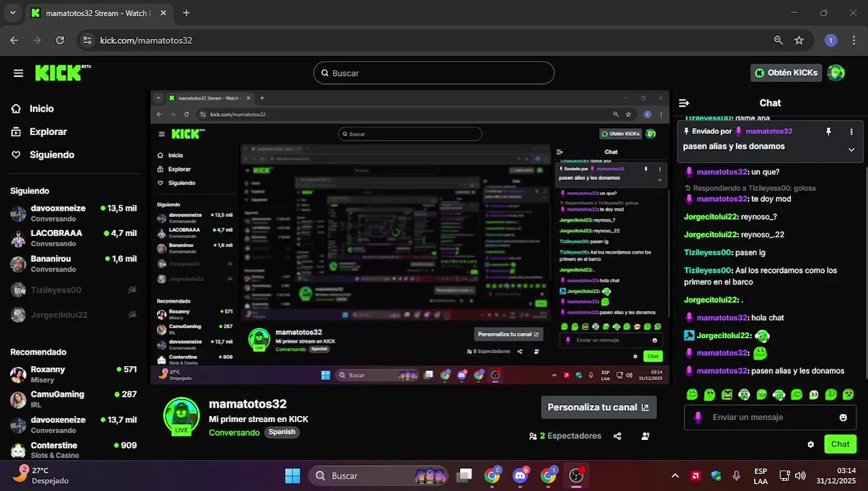The height and width of the screenshot is (491, 868).
Task: Open a new Chrome tab
Action: click(x=186, y=13)
